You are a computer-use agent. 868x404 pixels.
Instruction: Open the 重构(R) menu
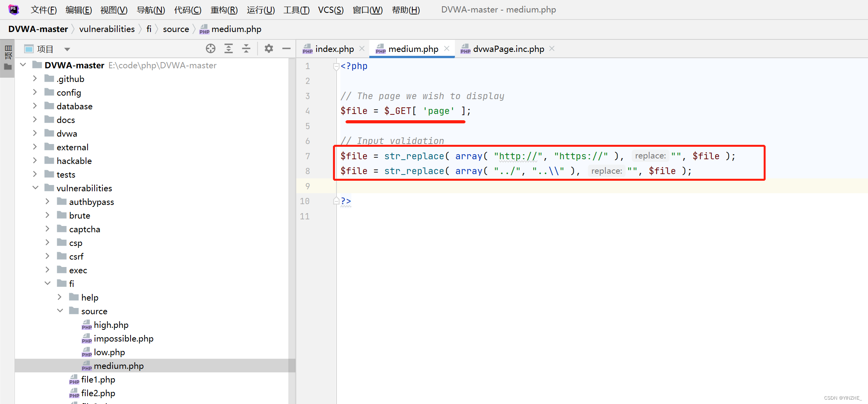[x=224, y=10]
